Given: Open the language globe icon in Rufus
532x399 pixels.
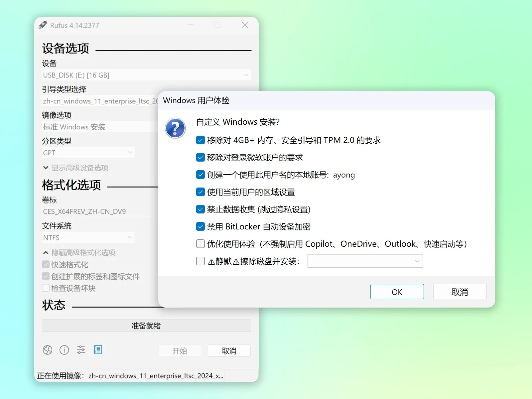Looking at the screenshot, I should tap(48, 350).
